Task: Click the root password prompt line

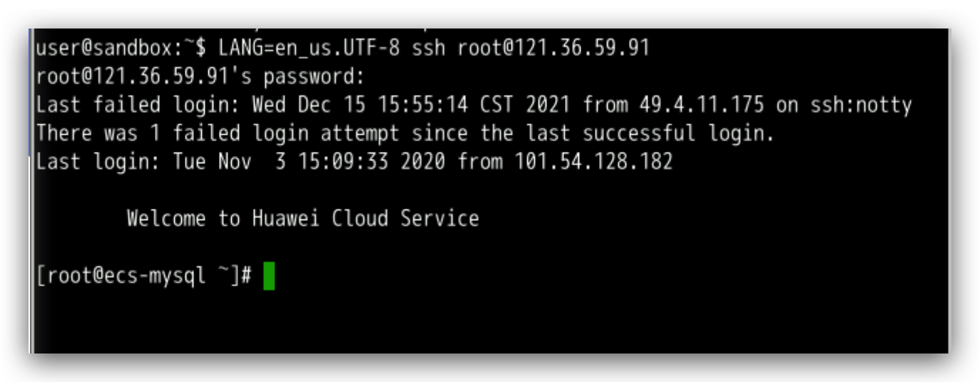Action: click(x=200, y=76)
